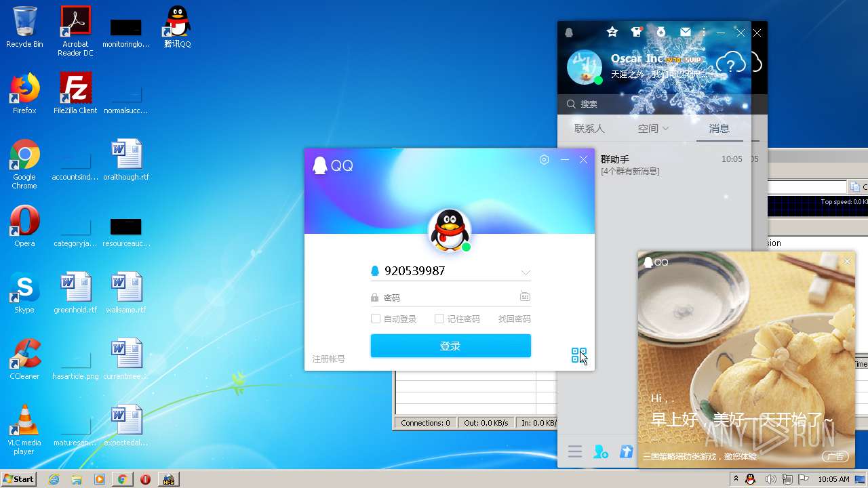Image resolution: width=868 pixels, height=488 pixels.
Task: Open the Firefox desktop icon
Action: [x=24, y=94]
